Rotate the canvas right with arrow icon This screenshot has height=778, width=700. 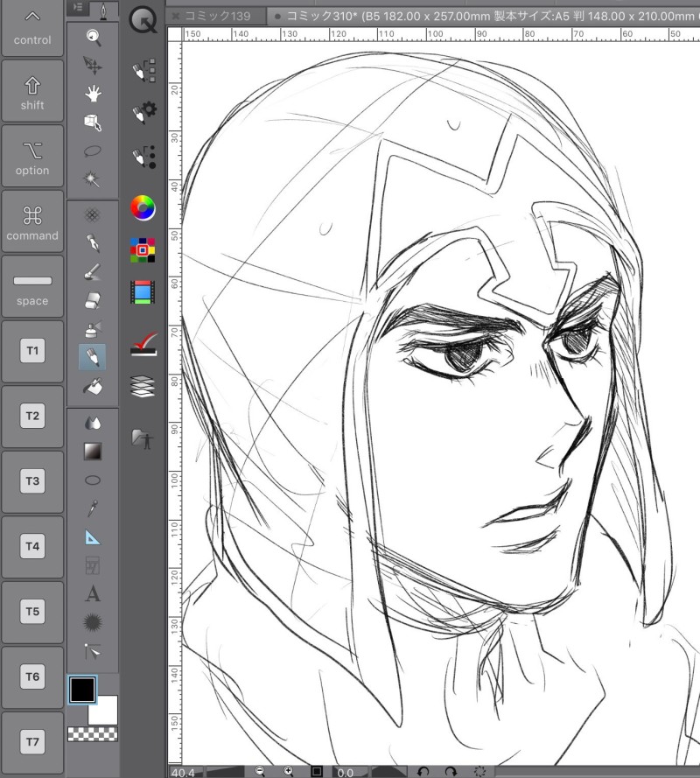(x=451, y=771)
